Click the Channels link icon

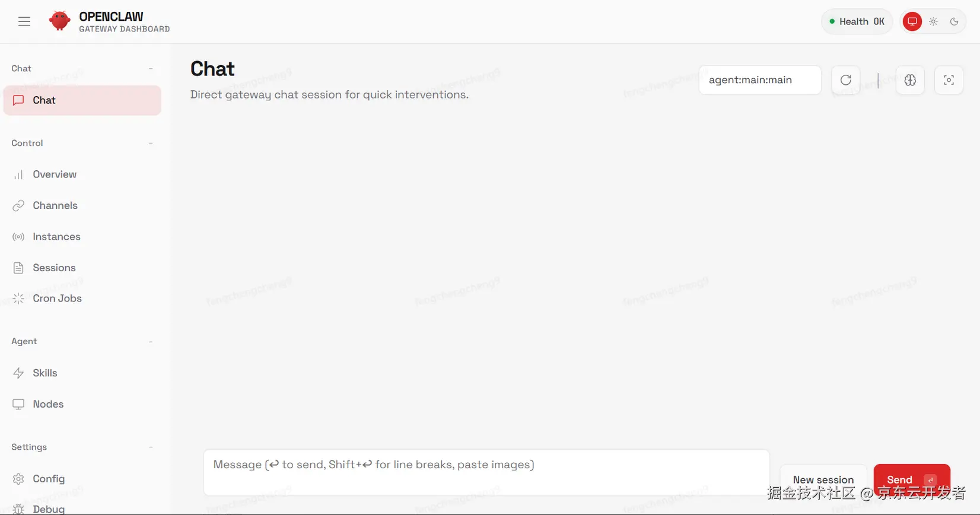(x=18, y=205)
